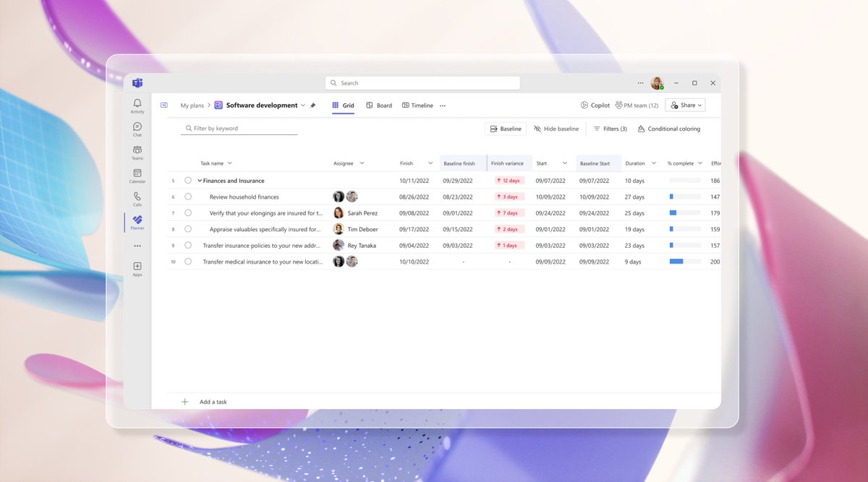Click the 12 days variance badge

tap(509, 181)
